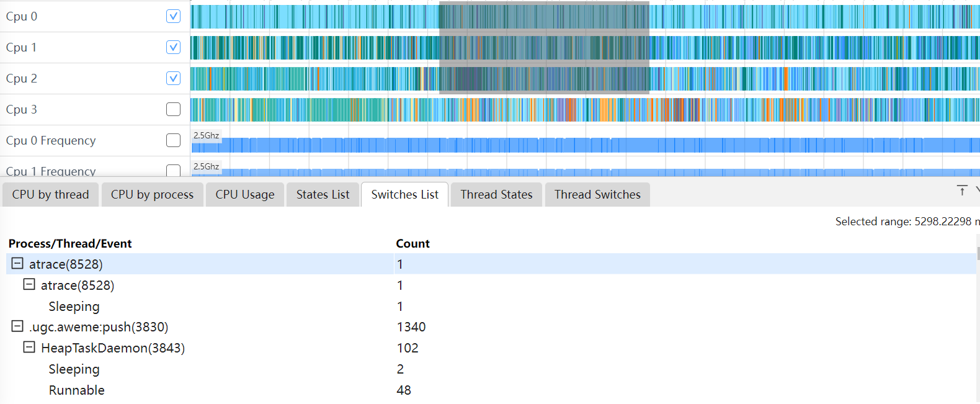This screenshot has width=980, height=404.
Task: Go to the States List tab
Action: pyautogui.click(x=323, y=195)
